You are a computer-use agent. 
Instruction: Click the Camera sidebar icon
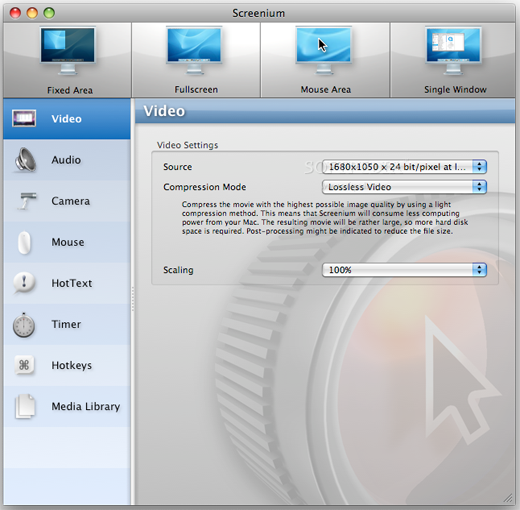[x=26, y=201]
